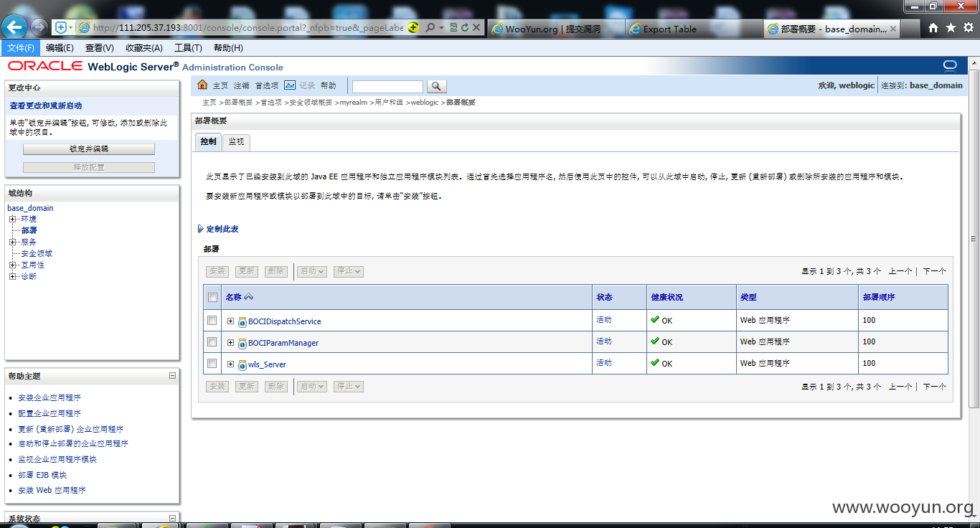Viewport: 980px width, 528px height.
Task: Select the 控制 tab
Action: click(x=208, y=142)
